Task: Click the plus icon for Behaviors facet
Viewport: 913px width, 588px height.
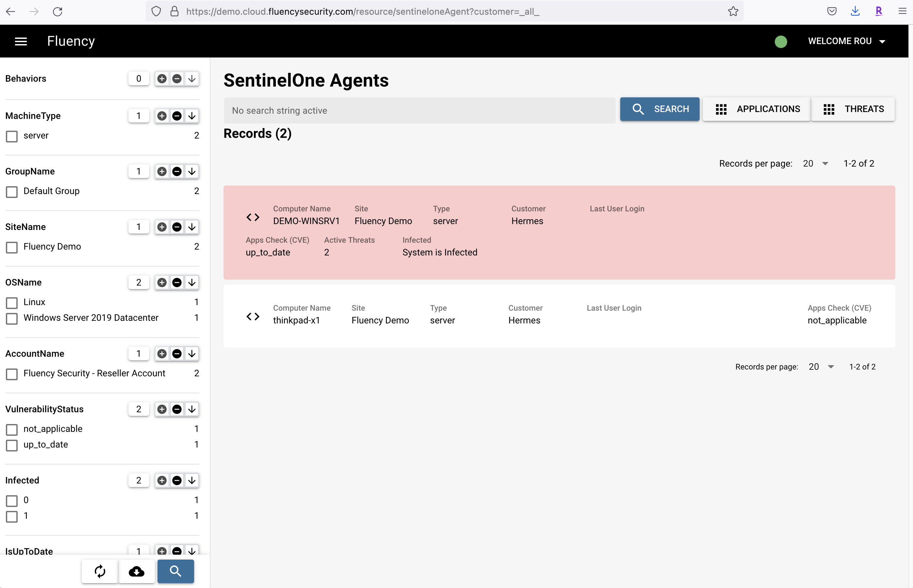Action: [x=162, y=79]
